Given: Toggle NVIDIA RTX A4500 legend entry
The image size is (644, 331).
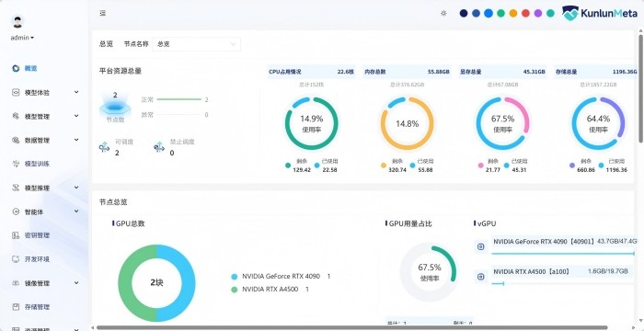Looking at the screenshot, I should pos(270,289).
